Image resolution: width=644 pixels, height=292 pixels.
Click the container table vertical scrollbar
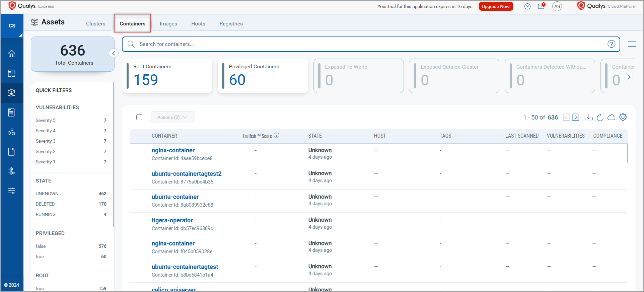pos(627,153)
